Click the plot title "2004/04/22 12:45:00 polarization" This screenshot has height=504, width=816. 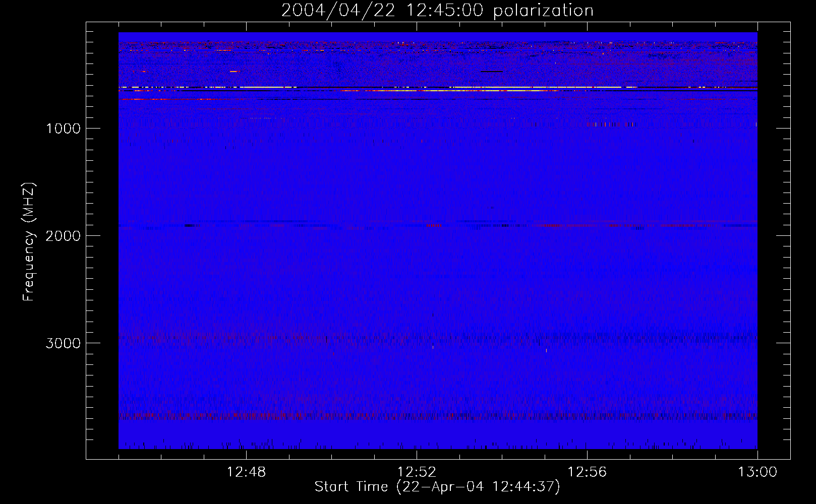coord(437,11)
